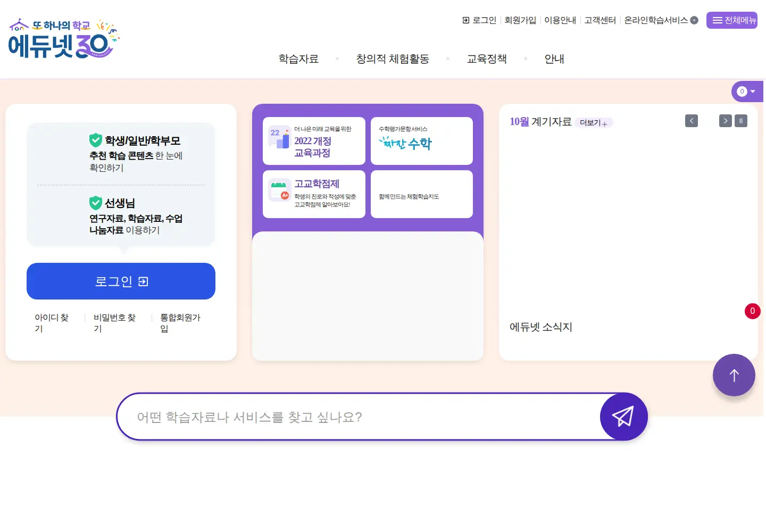Viewport: 766px width, 532px height.
Task: Click the Edunet 30 logo
Action: (64, 38)
